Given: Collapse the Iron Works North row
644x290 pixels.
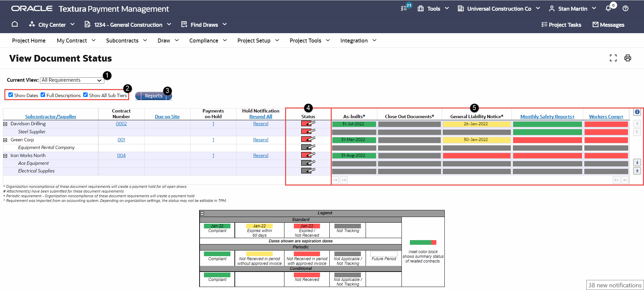Looking at the screenshot, I should tap(5, 156).
